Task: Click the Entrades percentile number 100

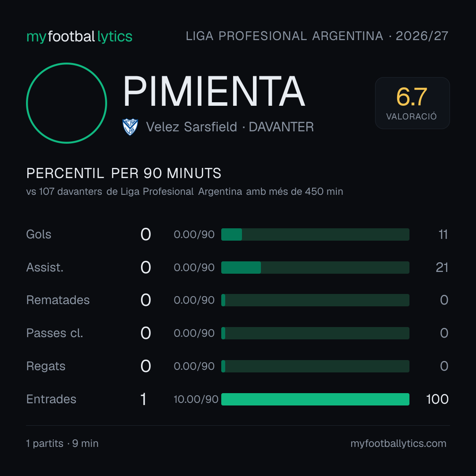Action: click(x=437, y=399)
